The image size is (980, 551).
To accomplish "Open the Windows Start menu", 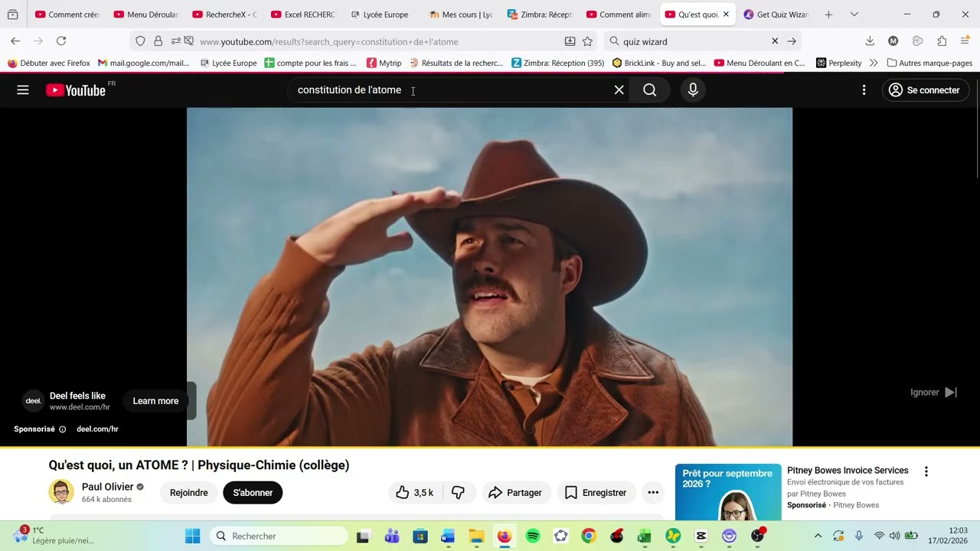I will (x=192, y=536).
